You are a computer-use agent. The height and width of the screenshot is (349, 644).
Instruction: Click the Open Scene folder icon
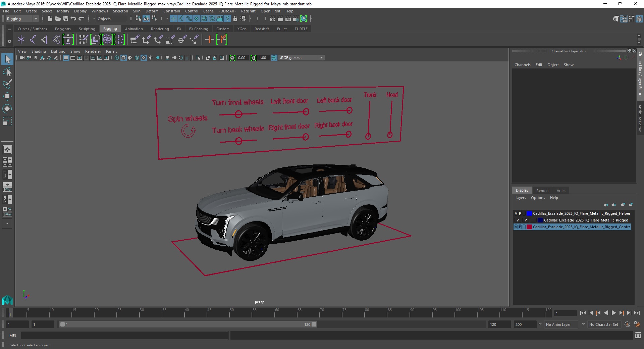[x=58, y=19]
